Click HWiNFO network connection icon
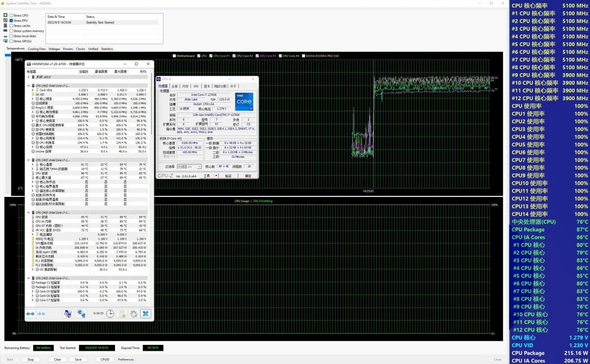 82,313
